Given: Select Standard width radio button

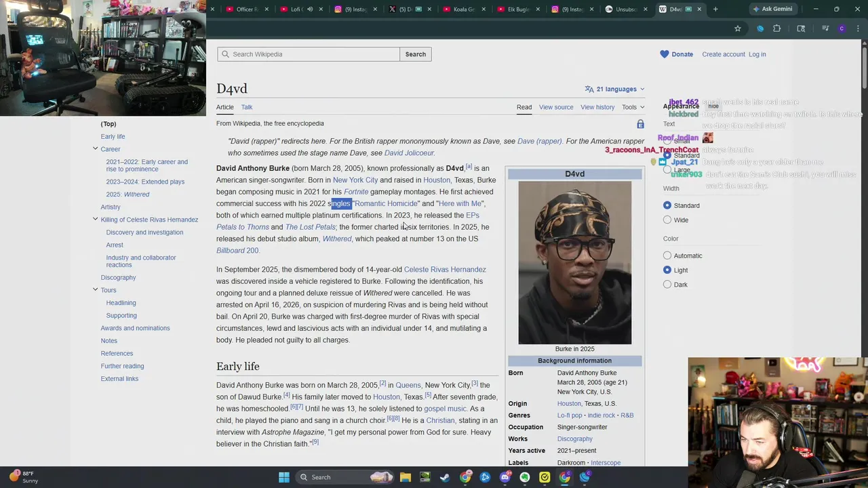Looking at the screenshot, I should tap(667, 205).
